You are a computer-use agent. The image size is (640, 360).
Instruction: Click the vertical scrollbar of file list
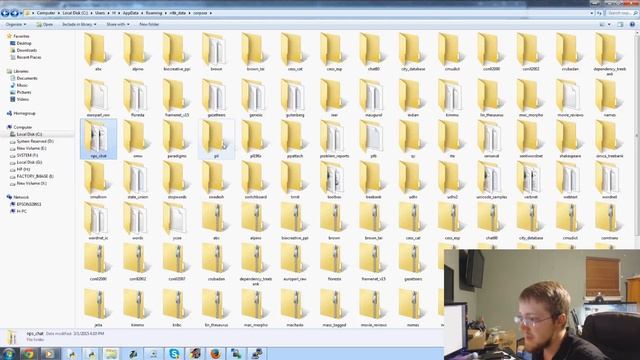[637, 135]
